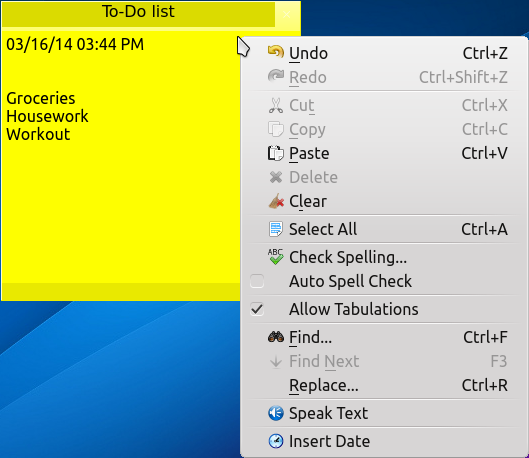Screen dimensions: 529x458
Task: Click the Undo arrow icon
Action: (x=276, y=53)
